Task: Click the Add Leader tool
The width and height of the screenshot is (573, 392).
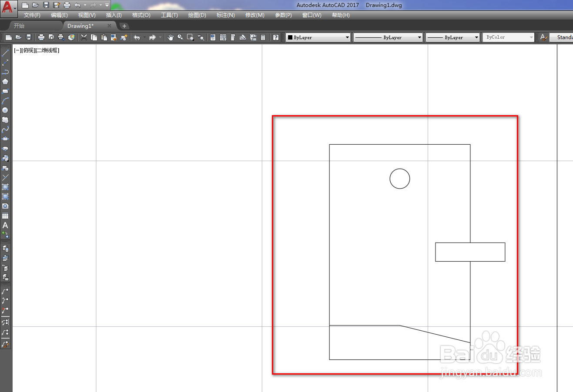Action: [5, 300]
